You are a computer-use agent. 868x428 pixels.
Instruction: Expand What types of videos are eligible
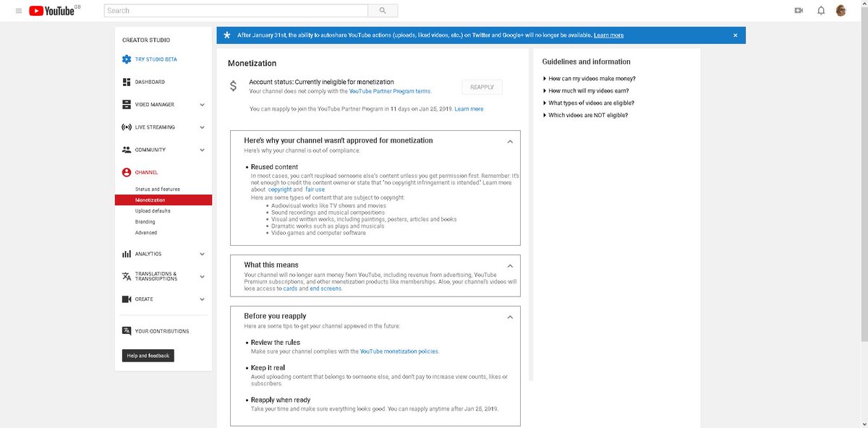[x=588, y=103]
